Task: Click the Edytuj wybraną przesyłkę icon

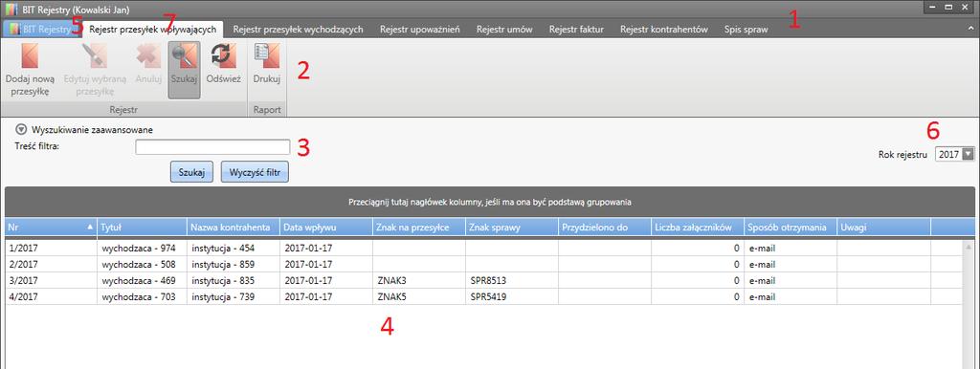Action: point(95,56)
